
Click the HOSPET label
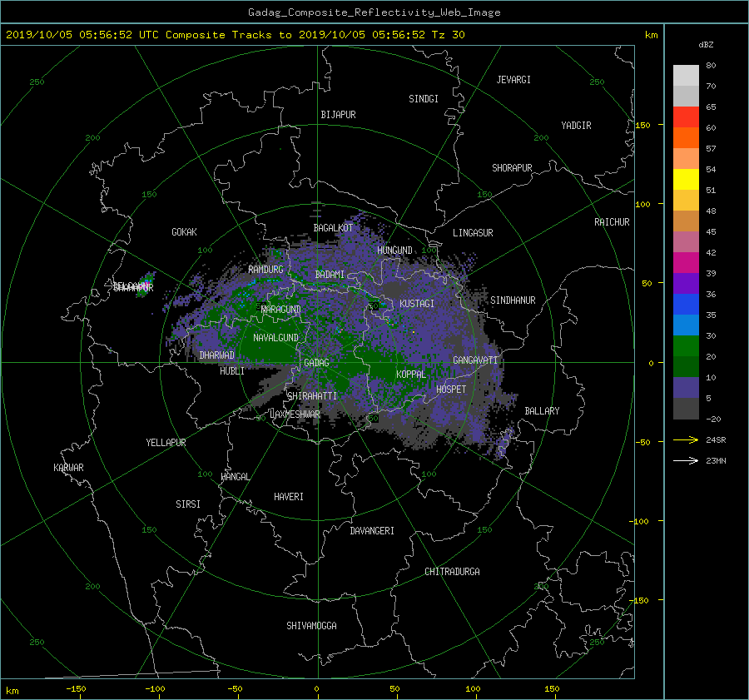point(451,390)
